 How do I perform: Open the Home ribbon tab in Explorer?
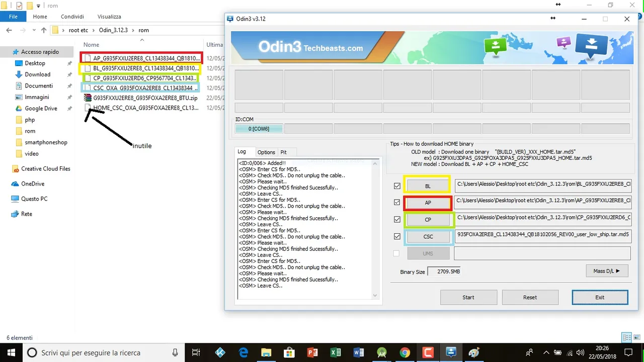(40, 17)
